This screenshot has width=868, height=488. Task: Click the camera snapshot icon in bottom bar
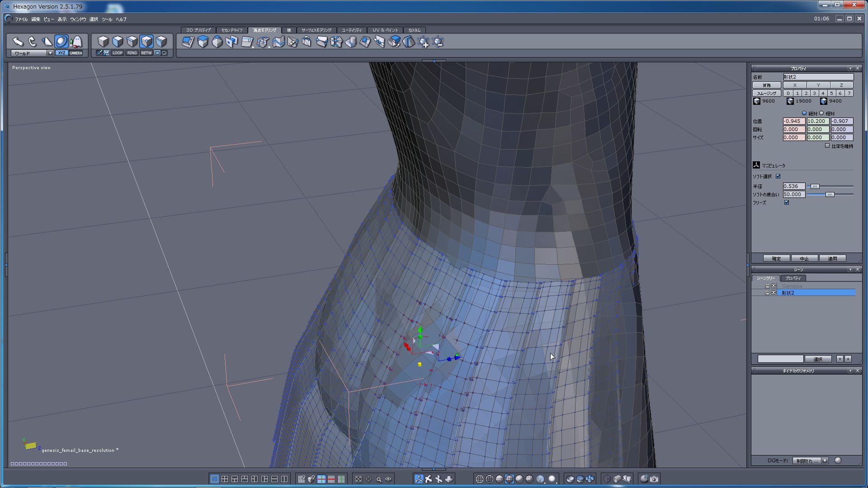[654, 479]
